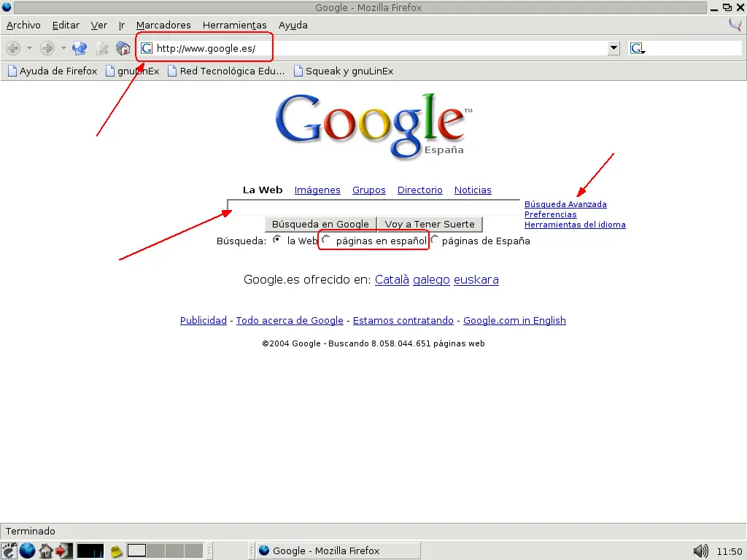Image resolution: width=747 pixels, height=560 pixels.
Task: Open the Noticias link
Action: coord(473,190)
